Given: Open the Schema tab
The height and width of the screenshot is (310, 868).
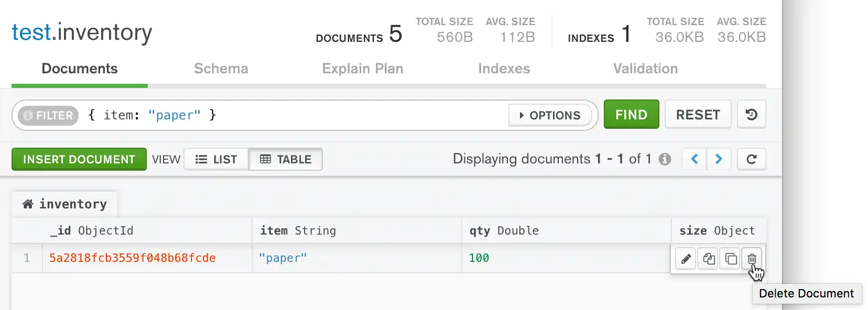Looking at the screenshot, I should [221, 69].
